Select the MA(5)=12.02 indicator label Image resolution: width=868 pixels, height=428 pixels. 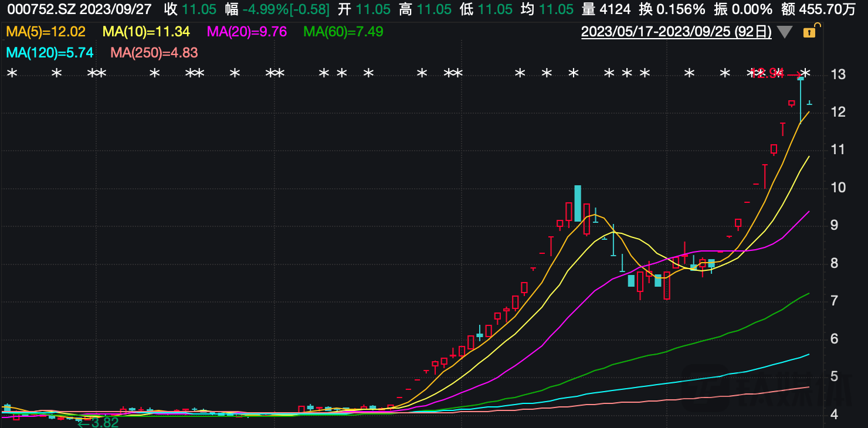[x=46, y=32]
